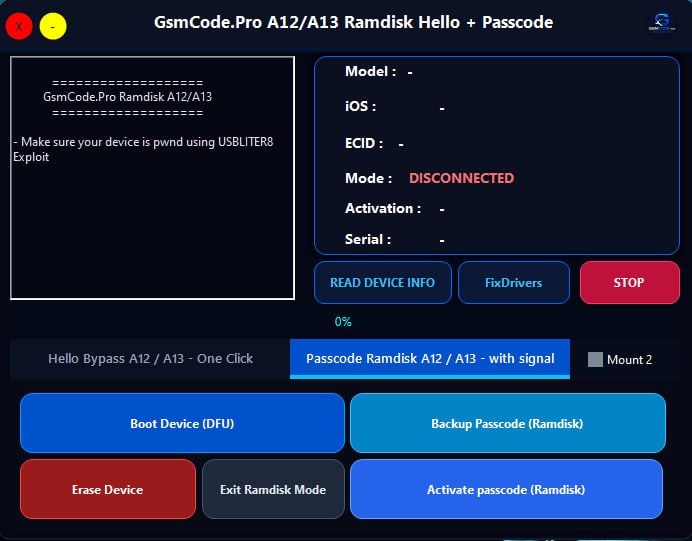Click Backup Passcode (Ramdisk) button
This screenshot has height=541, width=692.
pos(508,423)
